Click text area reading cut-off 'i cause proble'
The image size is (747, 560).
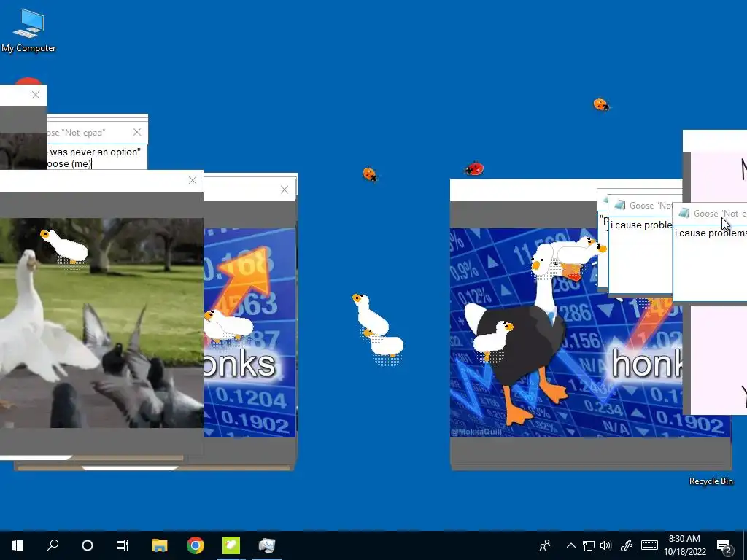(640, 254)
